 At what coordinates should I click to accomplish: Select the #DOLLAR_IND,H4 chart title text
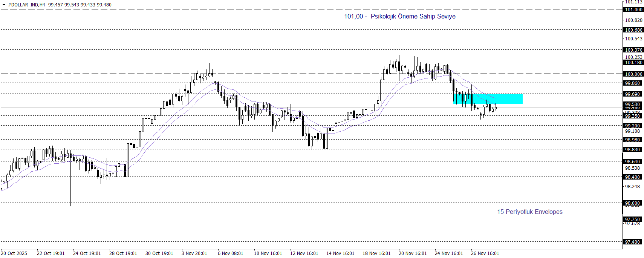26,5
